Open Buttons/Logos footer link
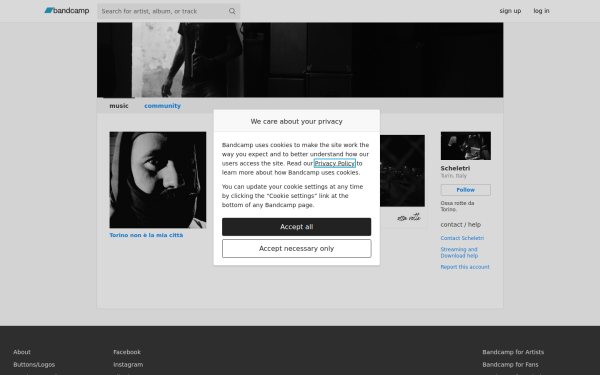The height and width of the screenshot is (375, 600). point(34,365)
